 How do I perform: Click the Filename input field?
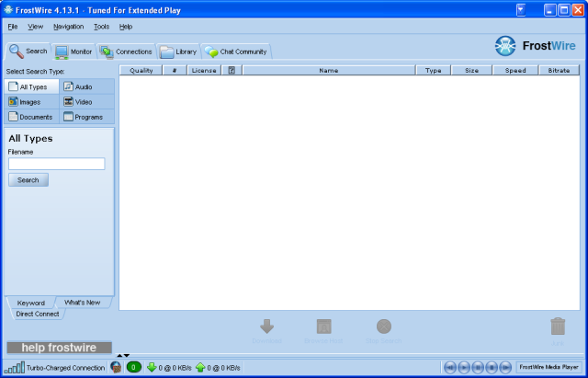click(57, 164)
